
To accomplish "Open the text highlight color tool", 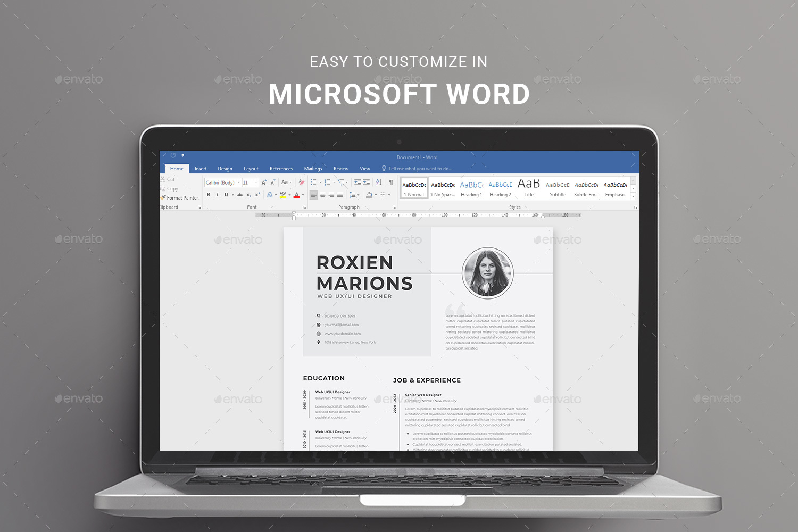I will click(x=283, y=195).
